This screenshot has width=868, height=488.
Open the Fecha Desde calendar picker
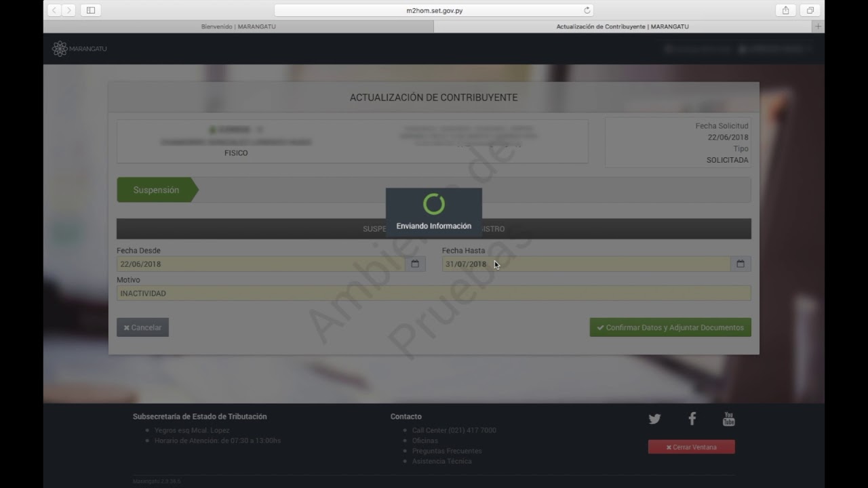tap(415, 264)
